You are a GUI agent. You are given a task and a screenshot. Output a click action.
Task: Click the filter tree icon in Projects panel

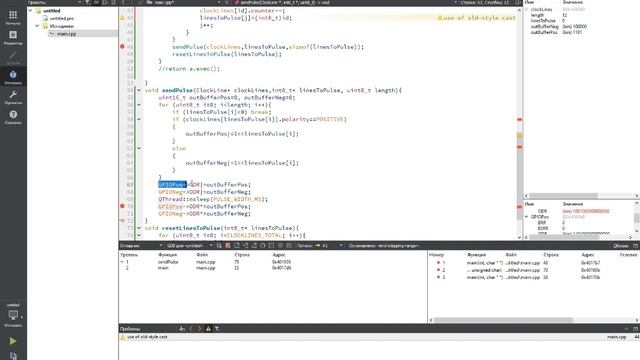(87, 2)
